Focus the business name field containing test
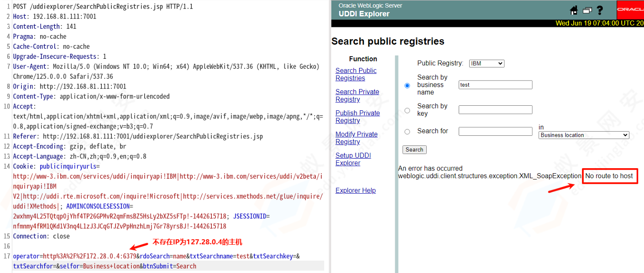This screenshot has height=273, width=644. 495,85
